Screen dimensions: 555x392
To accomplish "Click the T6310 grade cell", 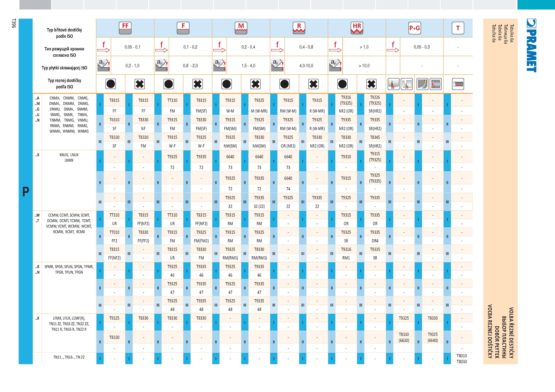I will (114, 120).
